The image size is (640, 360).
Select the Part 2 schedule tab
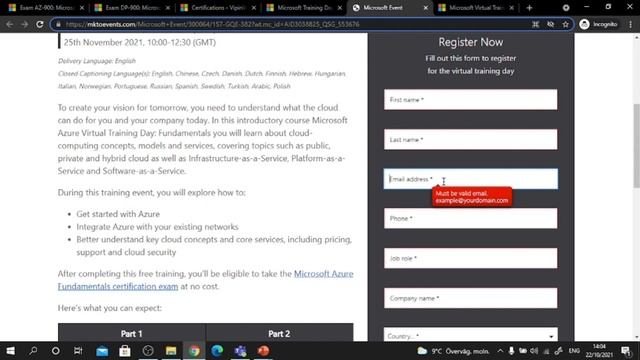coord(280,333)
